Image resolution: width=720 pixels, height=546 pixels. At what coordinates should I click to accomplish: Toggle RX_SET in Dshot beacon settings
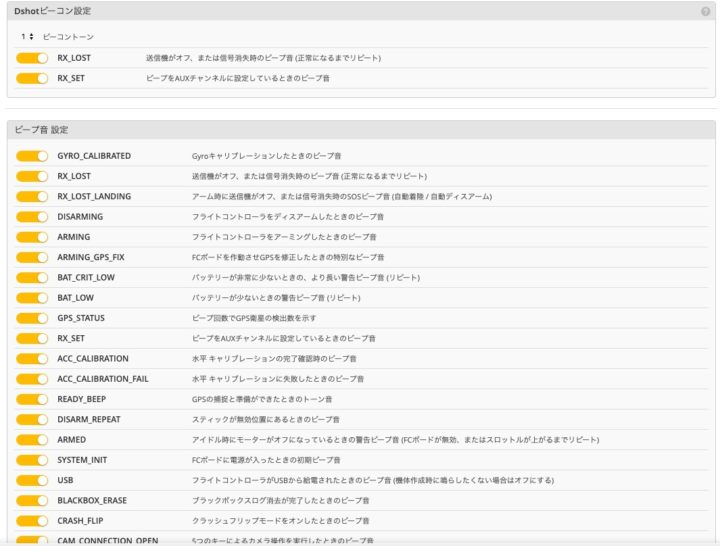click(x=32, y=78)
